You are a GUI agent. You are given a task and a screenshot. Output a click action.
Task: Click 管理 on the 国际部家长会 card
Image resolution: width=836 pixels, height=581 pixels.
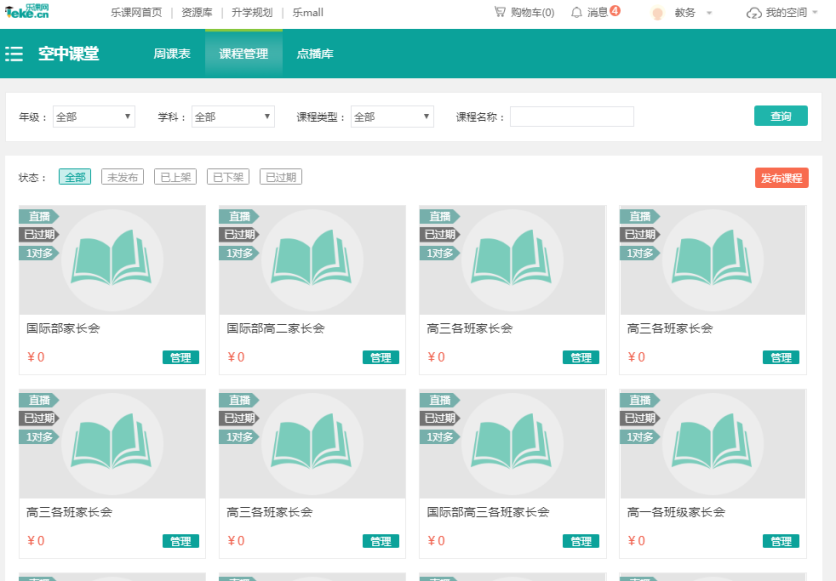pos(181,357)
